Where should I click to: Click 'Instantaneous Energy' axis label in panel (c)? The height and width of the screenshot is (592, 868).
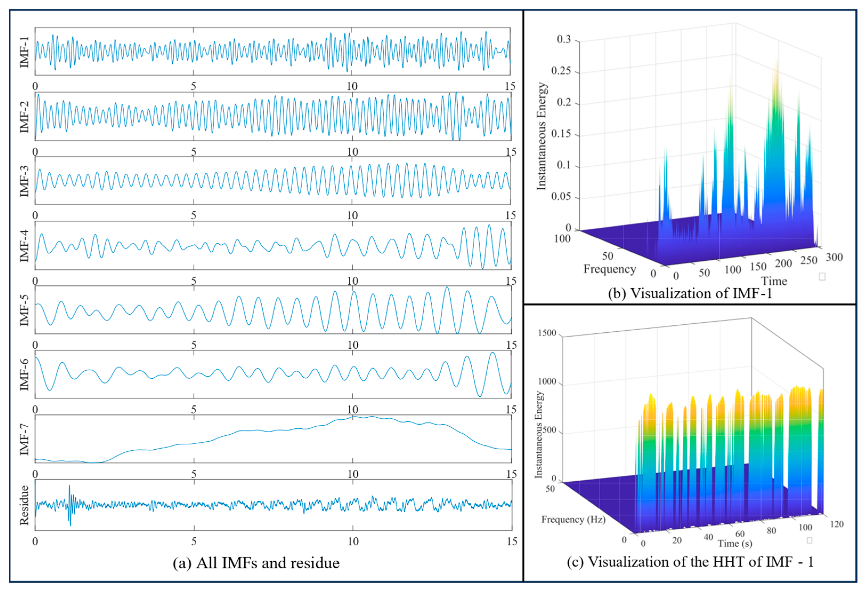point(539,435)
